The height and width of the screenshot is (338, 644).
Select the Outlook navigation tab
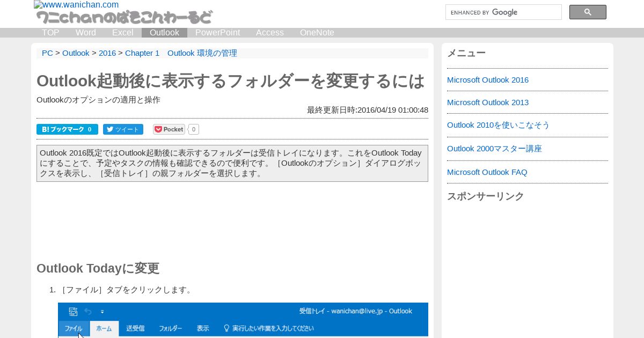[x=164, y=33]
